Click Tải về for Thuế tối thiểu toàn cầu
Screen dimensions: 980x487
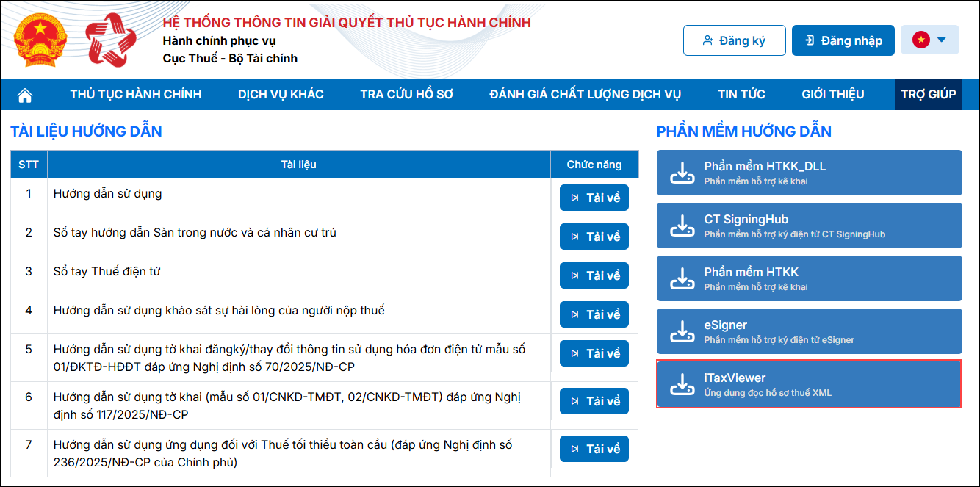tap(594, 449)
